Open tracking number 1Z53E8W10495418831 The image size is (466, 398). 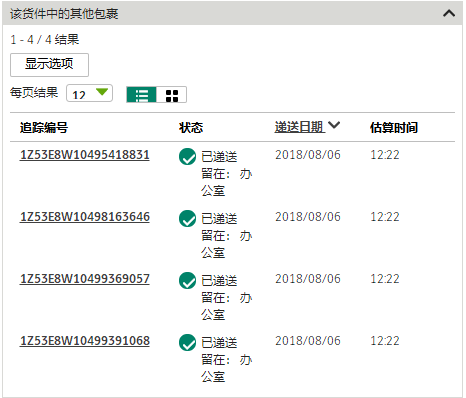point(85,155)
